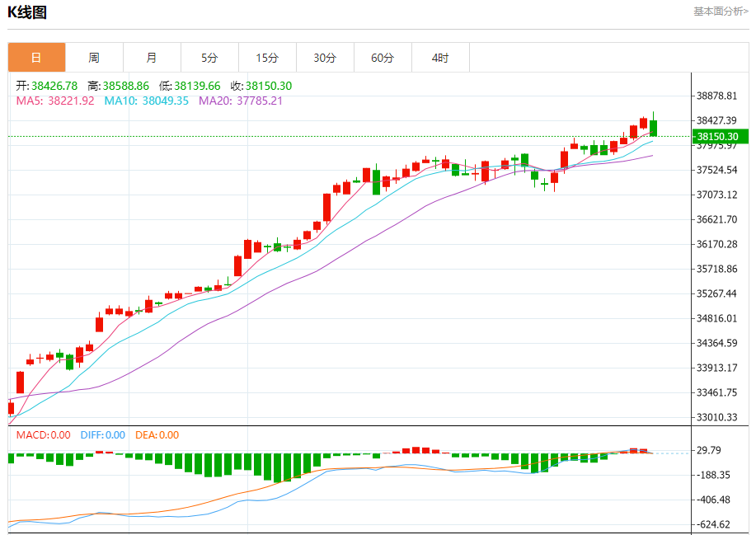
Task: Click the green 38150.30 current price label
Action: click(x=721, y=136)
